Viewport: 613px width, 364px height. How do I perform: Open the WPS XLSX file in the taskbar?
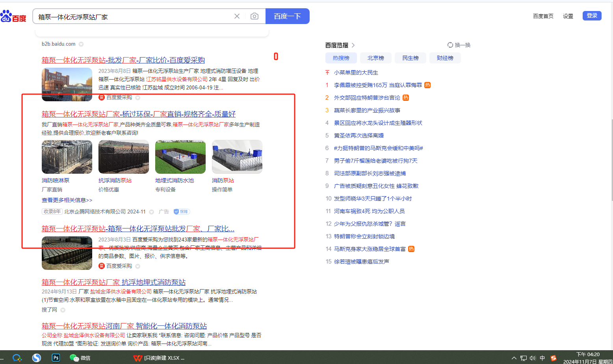tap(159, 358)
